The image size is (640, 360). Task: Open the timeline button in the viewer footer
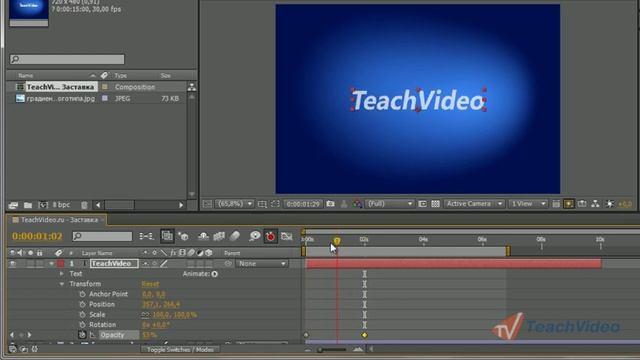582,204
